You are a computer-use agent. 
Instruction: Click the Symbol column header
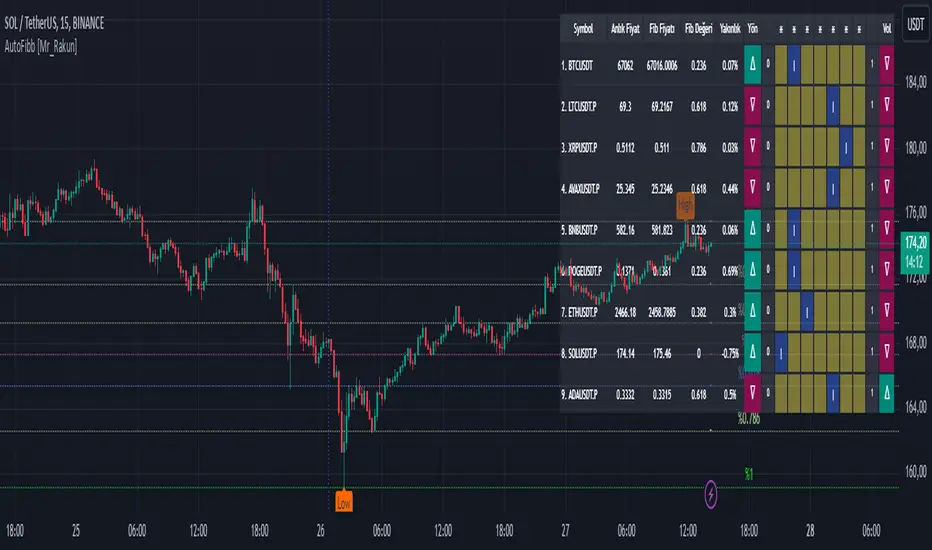(582, 30)
